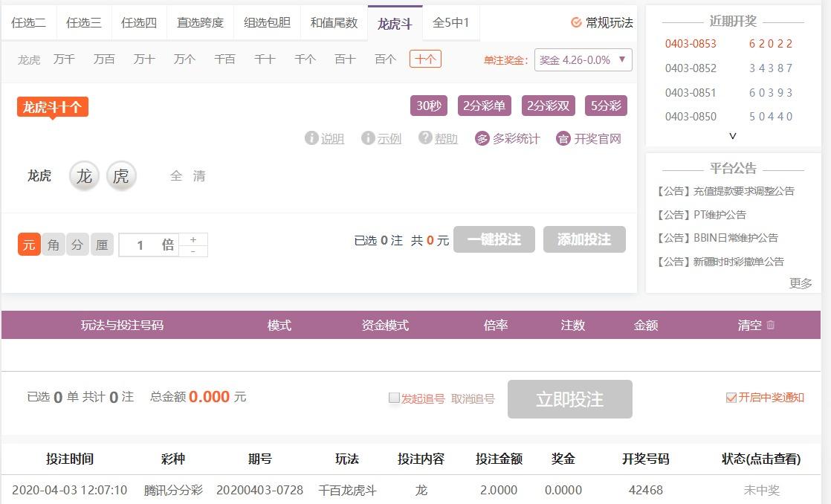Select the 龙 dragon ball
The width and height of the screenshot is (831, 504).
click(x=84, y=176)
